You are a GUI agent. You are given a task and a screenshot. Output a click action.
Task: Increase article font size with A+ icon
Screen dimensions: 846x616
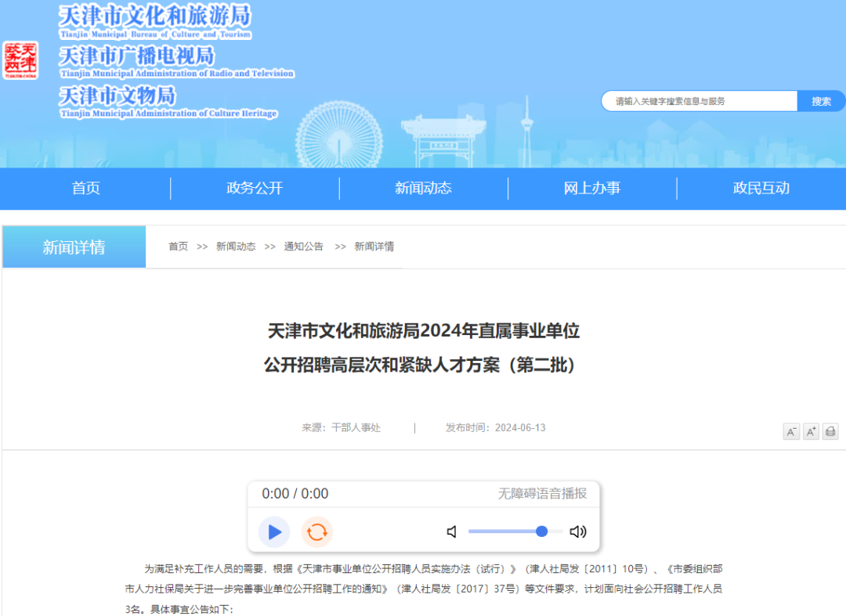pyautogui.click(x=811, y=431)
